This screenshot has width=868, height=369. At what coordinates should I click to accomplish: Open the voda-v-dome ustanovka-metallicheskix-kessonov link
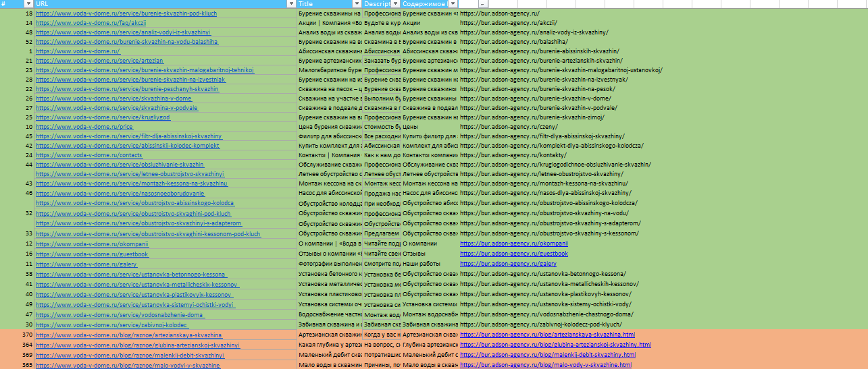138,284
